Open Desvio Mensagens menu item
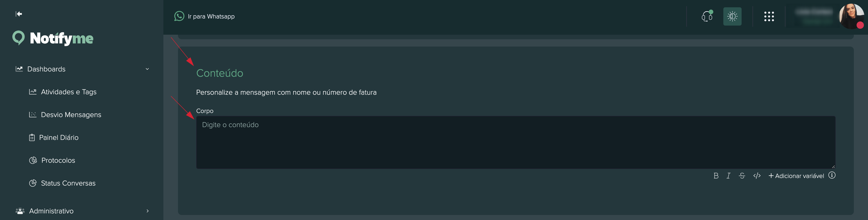Image resolution: width=868 pixels, height=220 pixels. (x=71, y=115)
